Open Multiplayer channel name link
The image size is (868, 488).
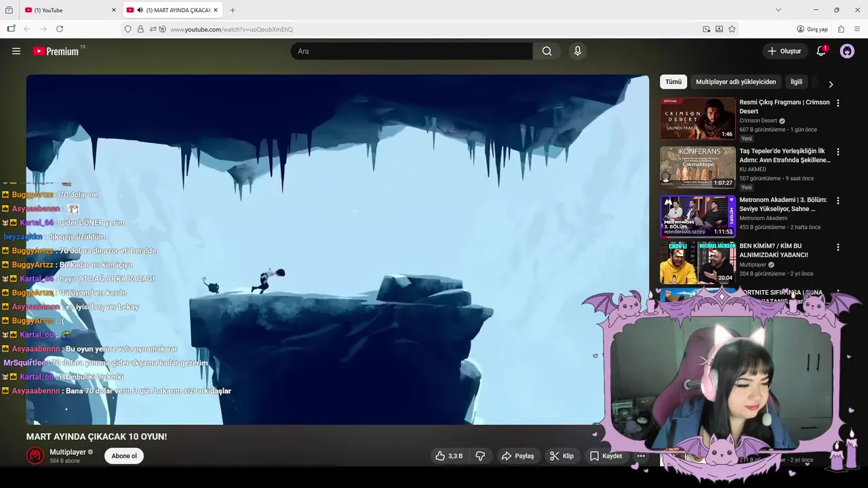68,452
